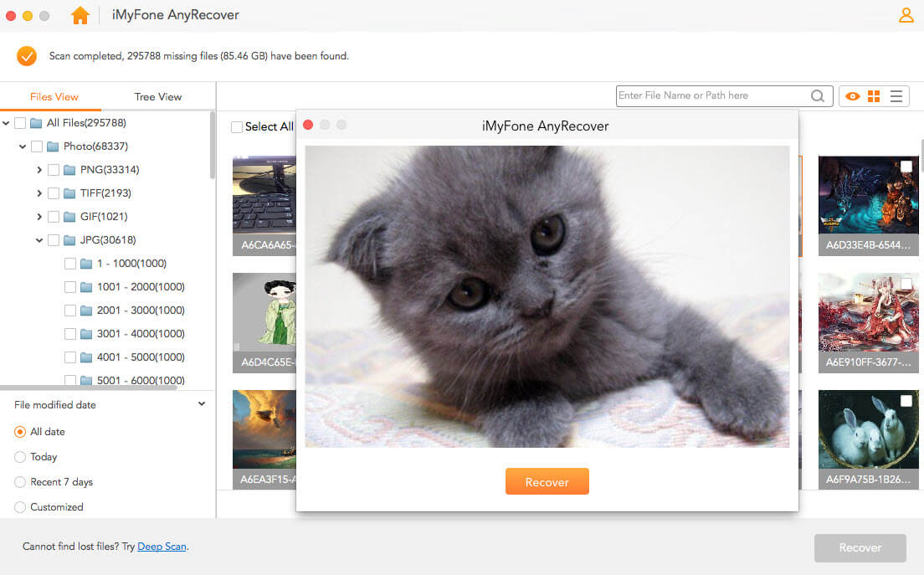Screen dimensions: 924x575
Task: Click the TIFF folder icon
Action: (70, 193)
